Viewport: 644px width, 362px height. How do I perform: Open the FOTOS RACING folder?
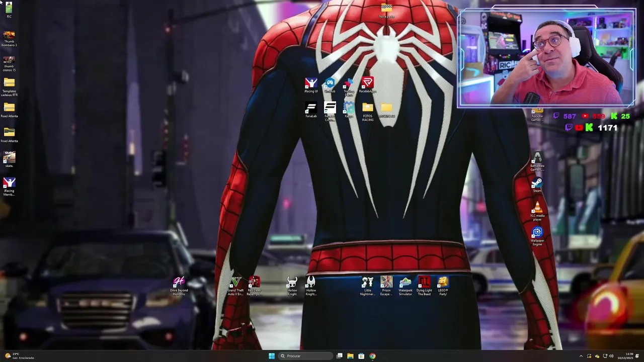click(368, 112)
